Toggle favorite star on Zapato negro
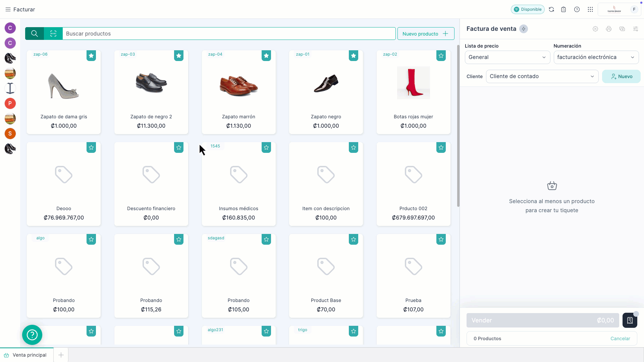The image size is (644, 362). [x=354, y=56]
